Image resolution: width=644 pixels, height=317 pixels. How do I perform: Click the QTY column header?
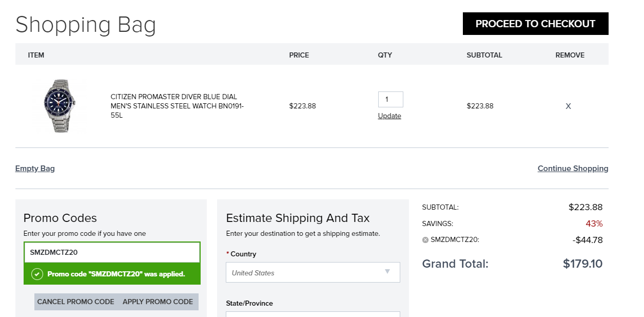(x=385, y=55)
